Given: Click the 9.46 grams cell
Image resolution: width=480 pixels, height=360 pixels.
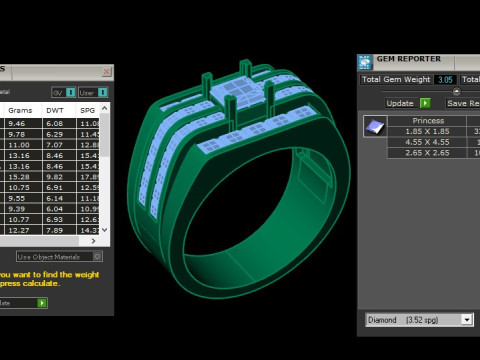Looking at the screenshot, I should pos(23,123).
